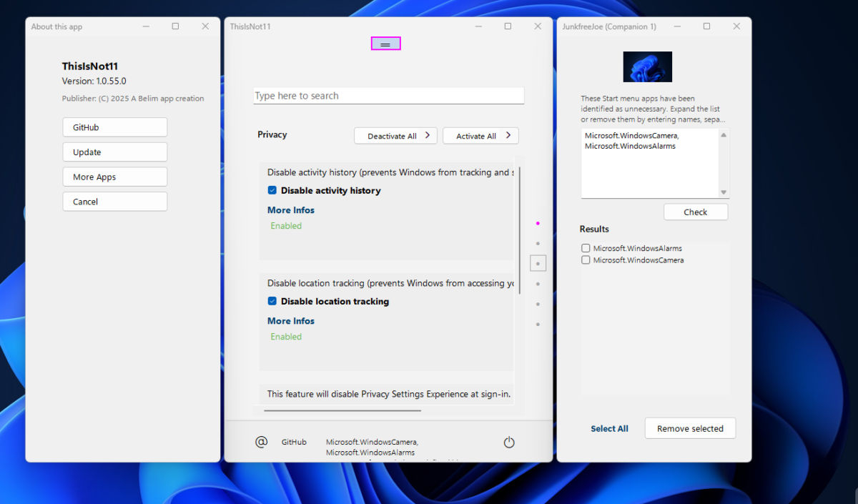Click the horizontal scrollbar below the privacy list
This screenshot has width=858, height=504.
(x=342, y=411)
